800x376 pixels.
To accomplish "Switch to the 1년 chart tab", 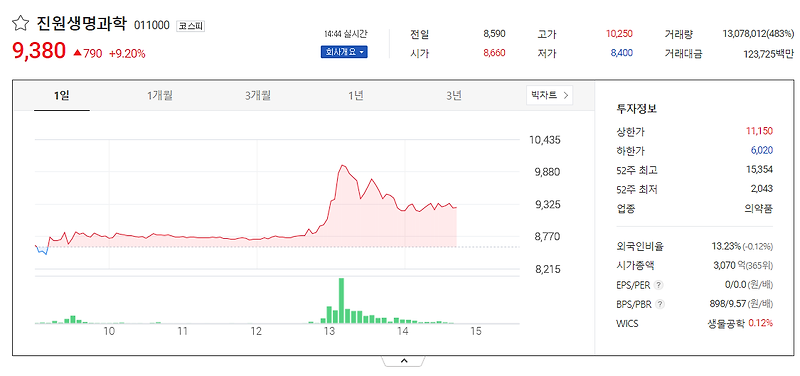I will click(x=356, y=95).
